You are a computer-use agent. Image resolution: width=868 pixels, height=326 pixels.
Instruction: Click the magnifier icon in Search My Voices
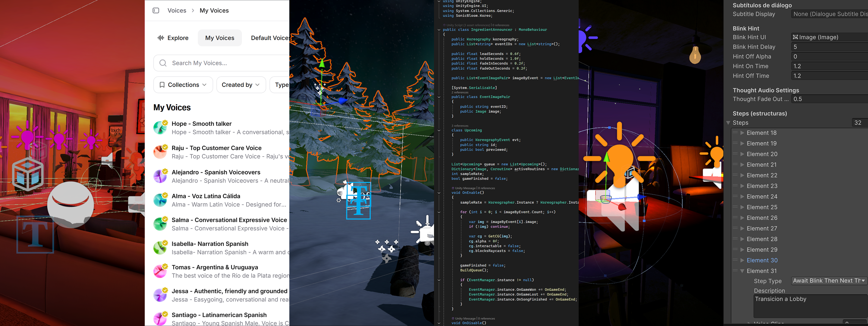coord(163,63)
